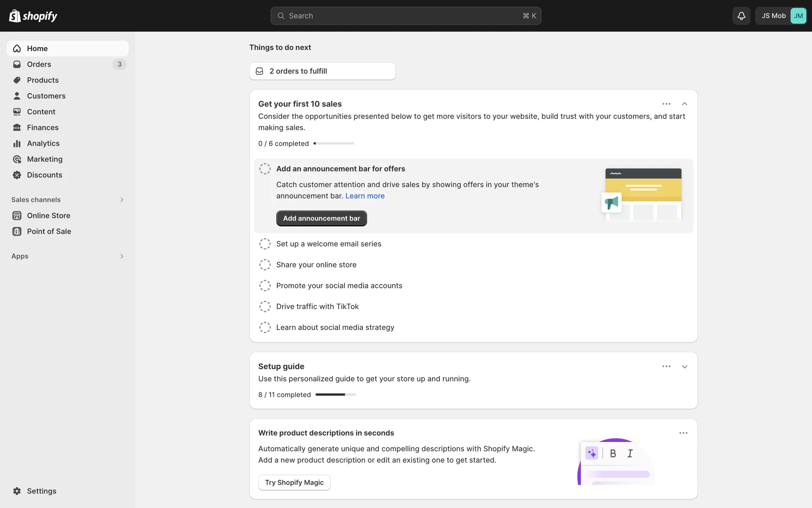Click the Discounts badge icon in sidebar
812x508 pixels.
click(x=17, y=175)
